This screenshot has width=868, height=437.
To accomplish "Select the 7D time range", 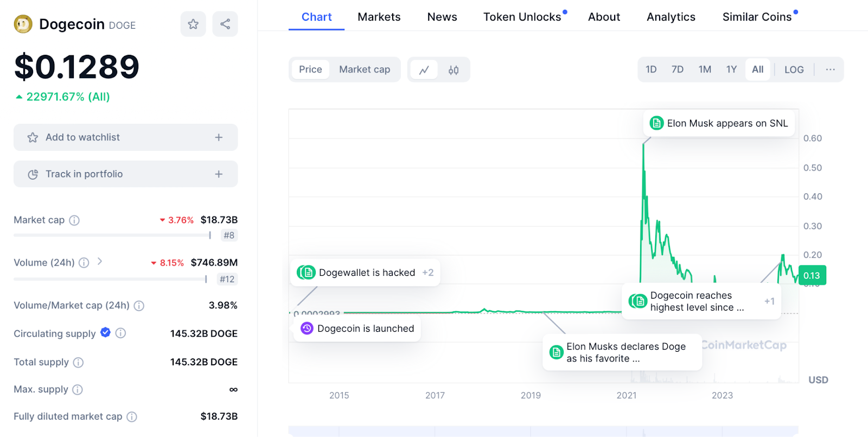I will point(677,69).
